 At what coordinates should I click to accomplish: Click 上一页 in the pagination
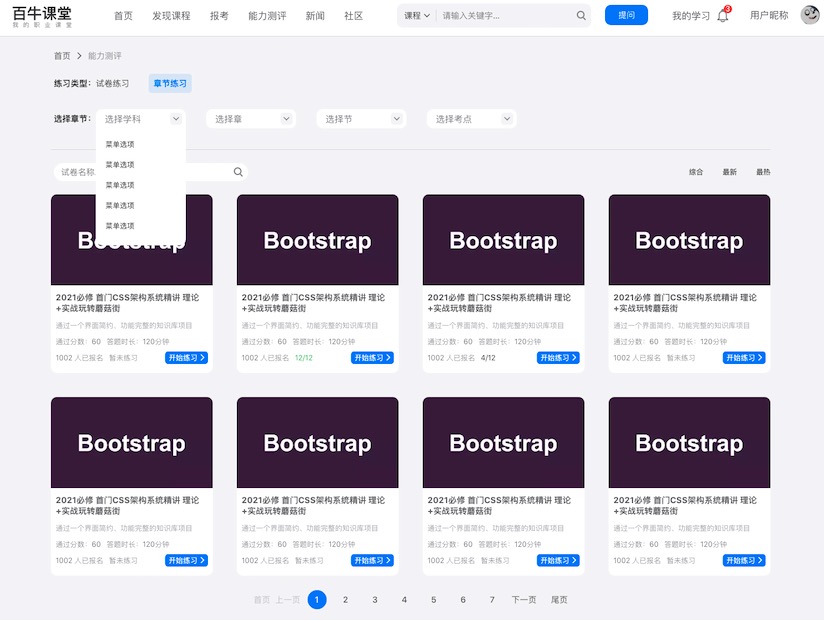click(288, 600)
